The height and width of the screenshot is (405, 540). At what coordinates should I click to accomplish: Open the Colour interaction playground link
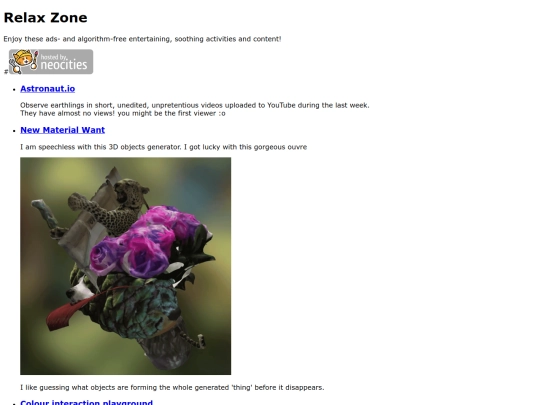pyautogui.click(x=86, y=402)
